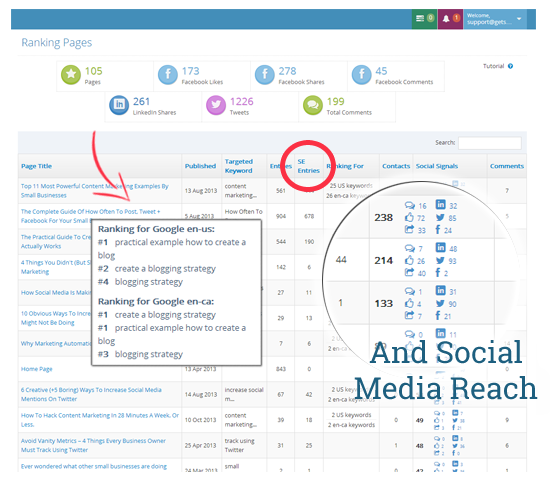Image resolution: width=550 pixels, height=480 pixels.
Task: Sort by SE Entries column header
Action: 309,166
